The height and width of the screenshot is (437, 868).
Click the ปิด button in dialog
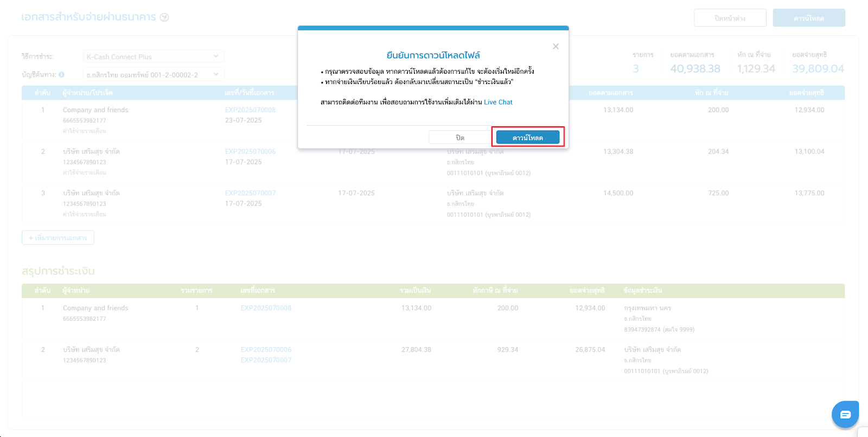[x=459, y=138]
